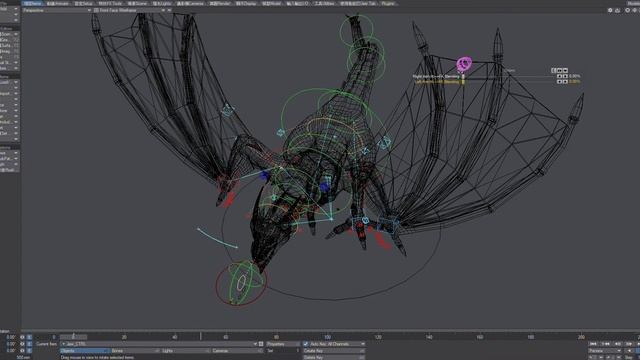The width and height of the screenshot is (640, 360).
Task: Open the Front Face Wireframe shading dropdown
Action: coord(129,10)
